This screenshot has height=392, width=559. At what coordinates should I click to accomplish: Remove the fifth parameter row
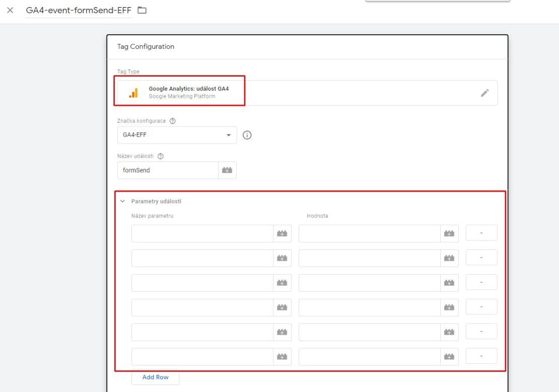[x=481, y=332]
